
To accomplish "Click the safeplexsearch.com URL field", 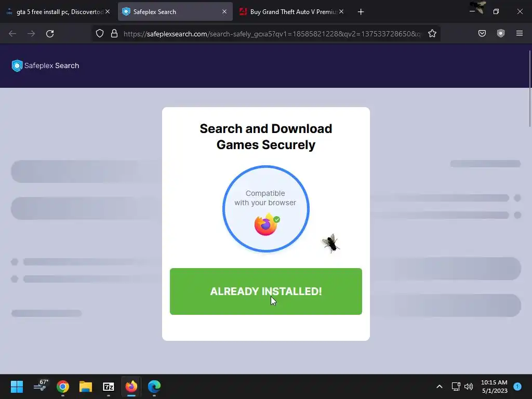I will coord(272,34).
